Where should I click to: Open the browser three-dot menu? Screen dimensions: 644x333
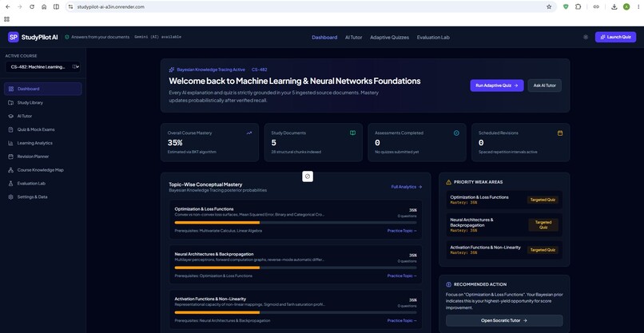coord(638,6)
